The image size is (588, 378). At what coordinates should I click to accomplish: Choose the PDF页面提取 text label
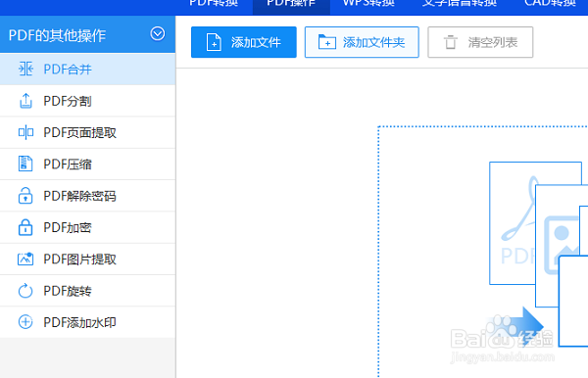pos(80,132)
